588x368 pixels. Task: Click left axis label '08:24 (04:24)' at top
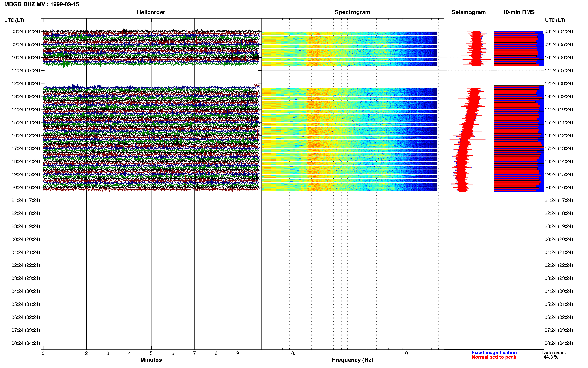(26, 31)
